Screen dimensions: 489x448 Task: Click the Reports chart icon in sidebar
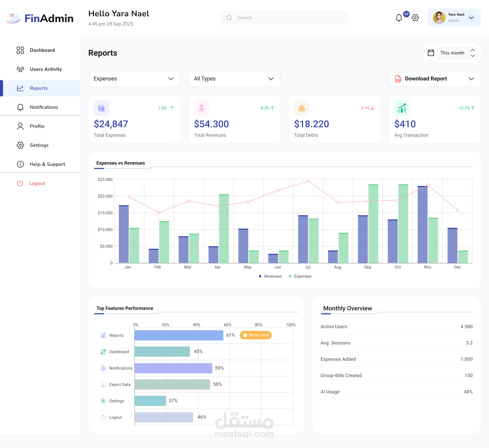point(20,88)
